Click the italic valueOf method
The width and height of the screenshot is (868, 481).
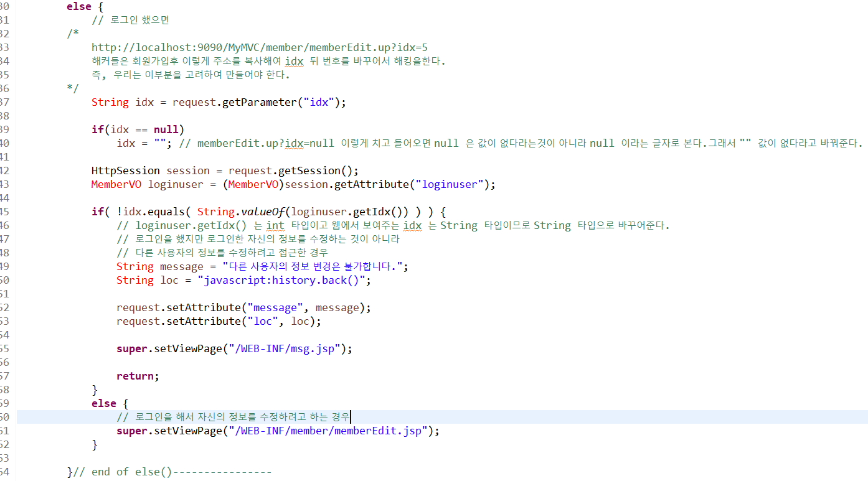263,212
